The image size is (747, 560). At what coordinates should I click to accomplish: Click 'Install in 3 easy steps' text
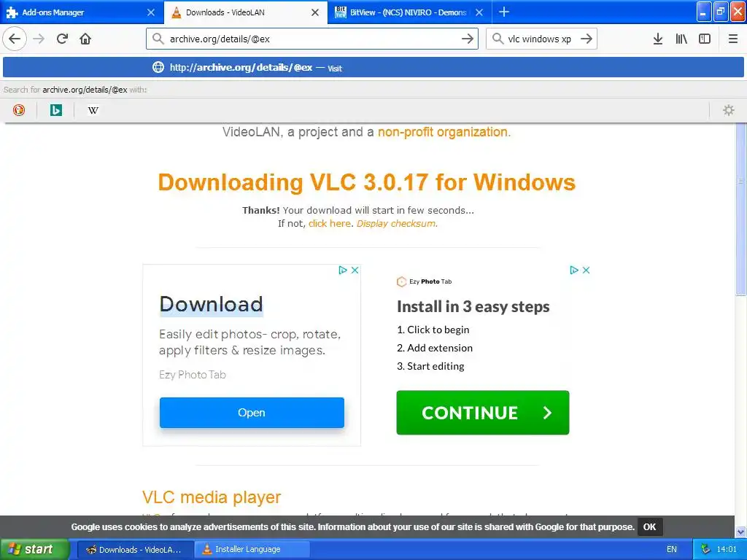point(473,307)
